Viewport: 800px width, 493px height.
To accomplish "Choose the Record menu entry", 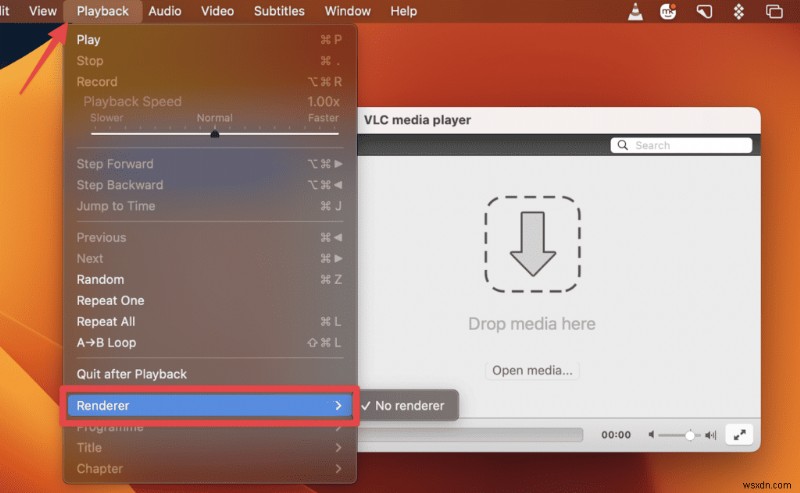I will point(209,82).
